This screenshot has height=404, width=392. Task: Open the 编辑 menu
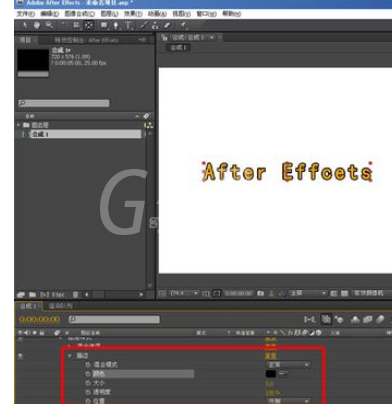(50, 14)
